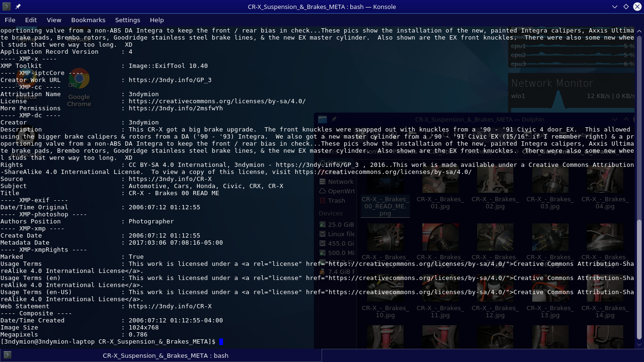Click the Creator Work URL https://3ndy.info/GP_3

[170, 80]
